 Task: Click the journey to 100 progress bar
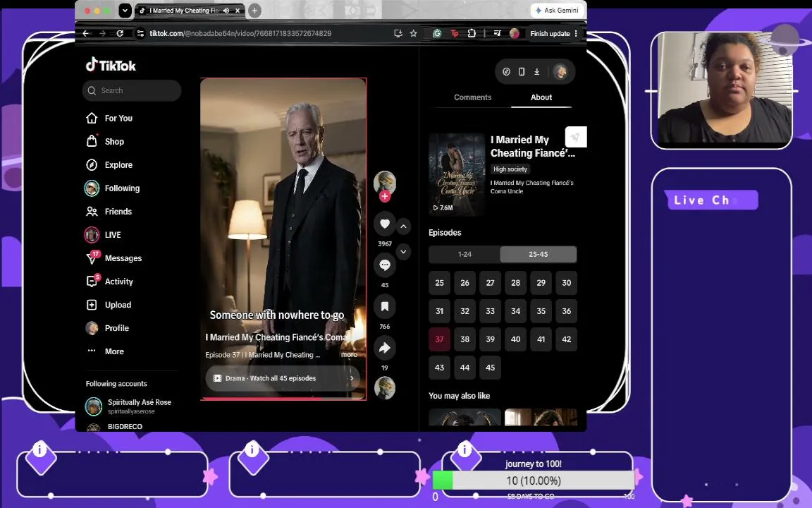[x=534, y=480]
